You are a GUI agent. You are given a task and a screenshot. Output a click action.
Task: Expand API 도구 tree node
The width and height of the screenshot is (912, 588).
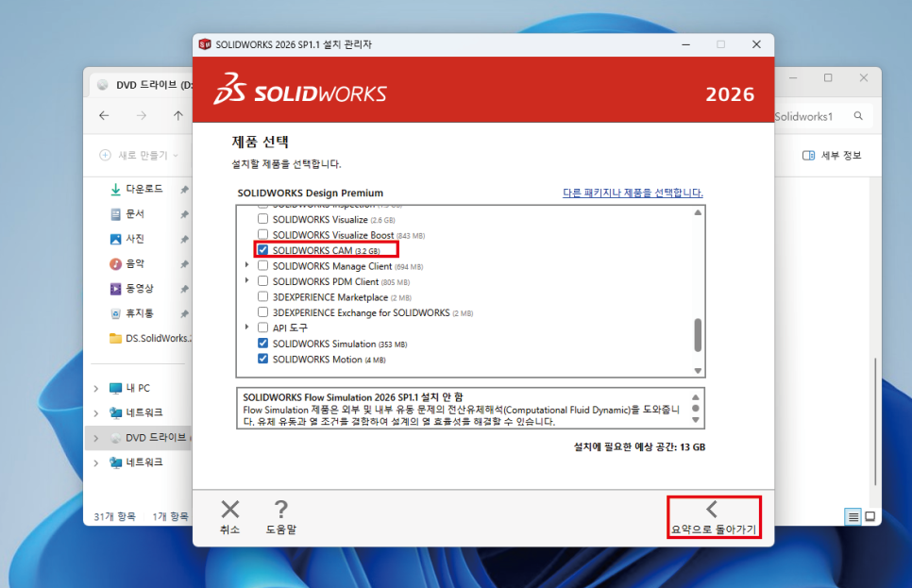tap(247, 328)
